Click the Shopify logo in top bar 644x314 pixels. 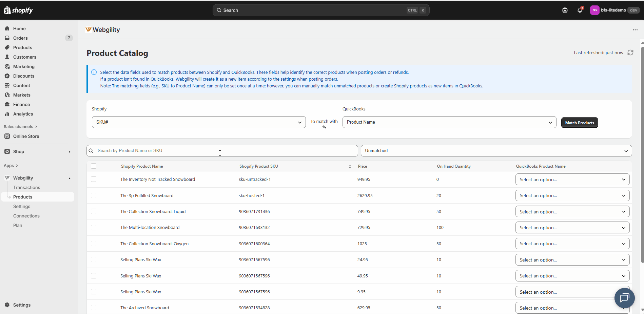[x=18, y=10]
